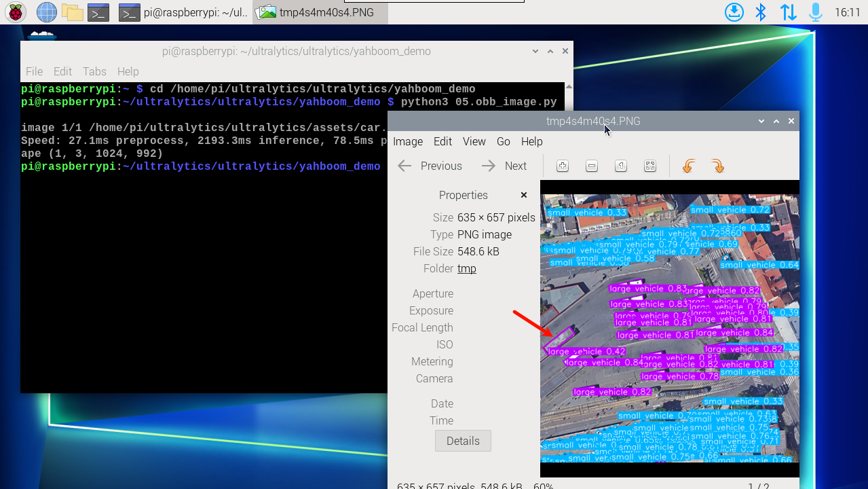Go to Next image
Screen dimensions: 868x489
pyautogui.click(x=504, y=166)
